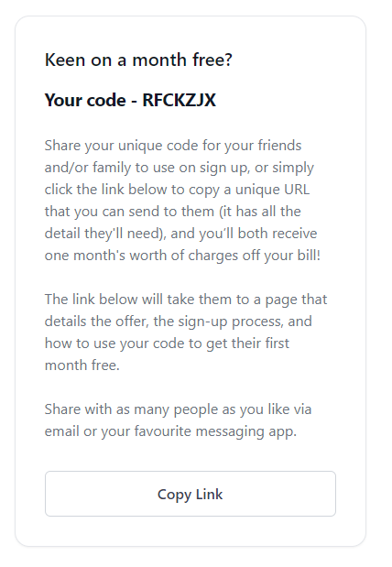This screenshot has height=567, width=392.
Task: Click the 'and/or family to use' line
Action: point(180,168)
